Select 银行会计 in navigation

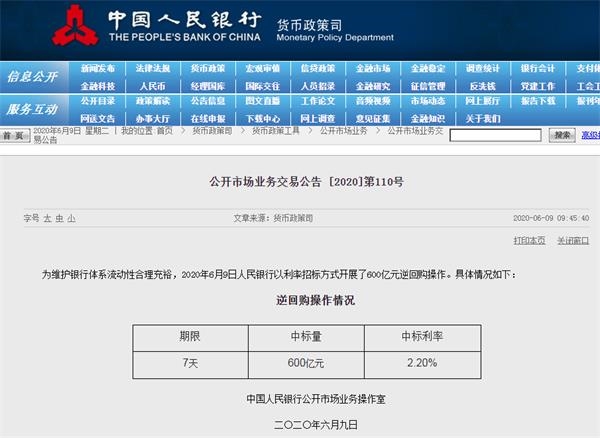coord(538,68)
